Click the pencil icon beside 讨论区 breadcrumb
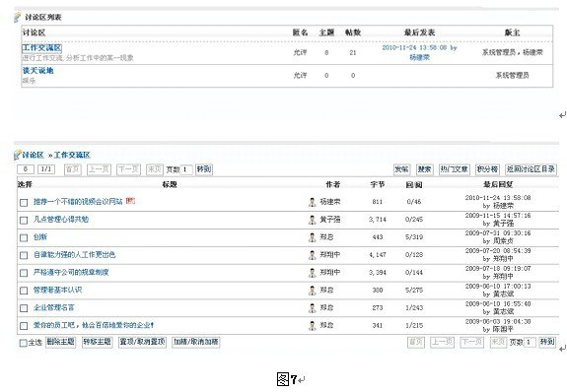This screenshot has height=392, width=567. (x=17, y=155)
